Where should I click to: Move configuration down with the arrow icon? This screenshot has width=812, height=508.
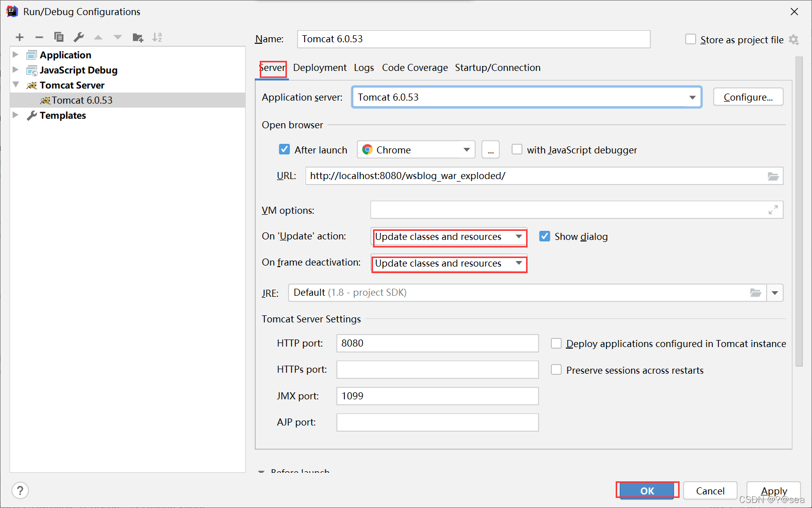click(118, 37)
